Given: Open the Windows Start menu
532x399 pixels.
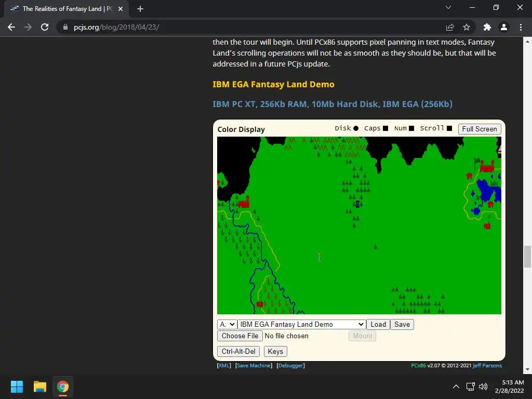Looking at the screenshot, I should pos(17,387).
